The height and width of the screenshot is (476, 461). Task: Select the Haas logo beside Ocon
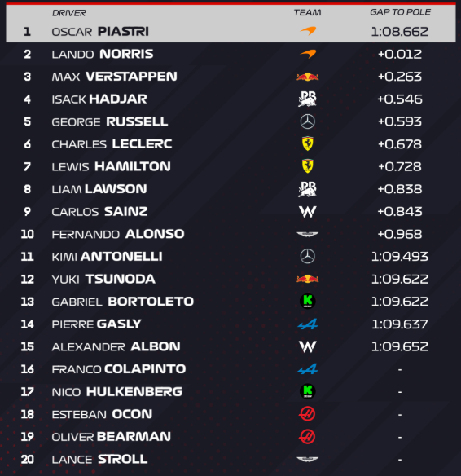307,414
